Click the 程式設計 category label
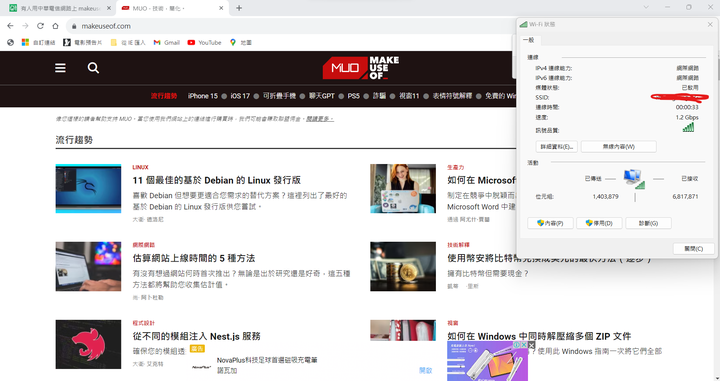720x381 pixels. (143, 323)
